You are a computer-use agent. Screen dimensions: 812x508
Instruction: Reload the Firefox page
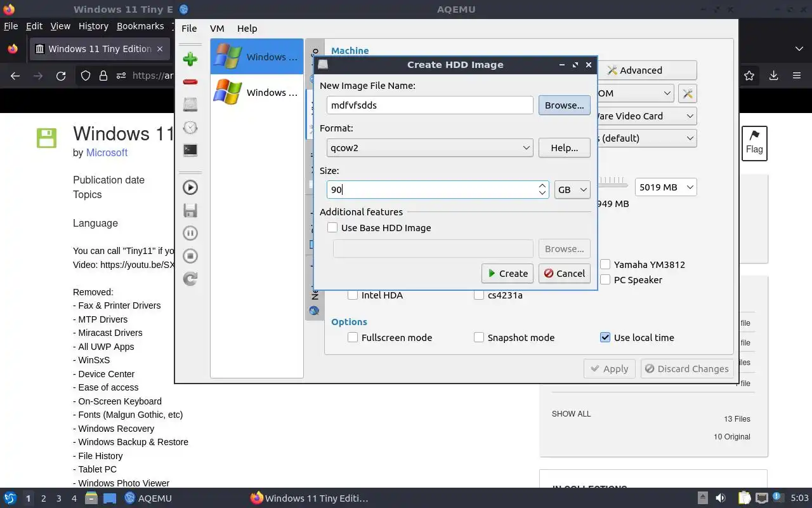(61, 76)
